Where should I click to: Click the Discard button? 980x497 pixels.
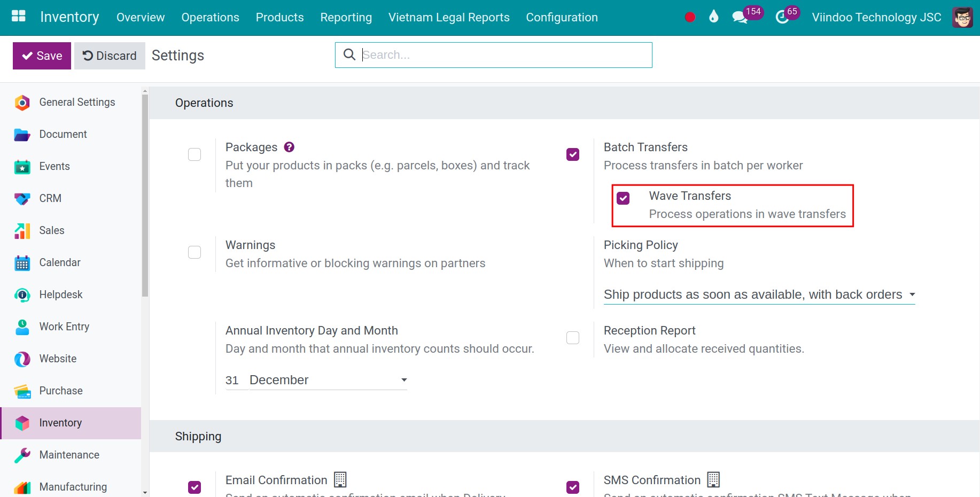tap(110, 56)
